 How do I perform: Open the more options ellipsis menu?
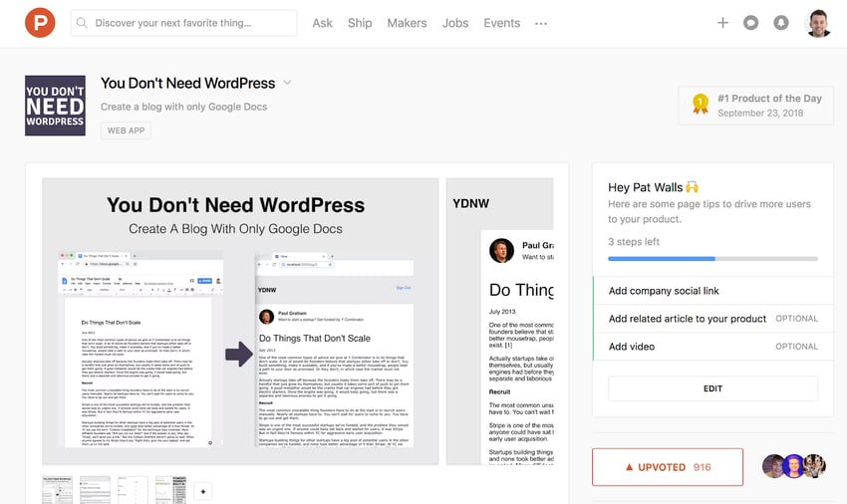pos(541,24)
